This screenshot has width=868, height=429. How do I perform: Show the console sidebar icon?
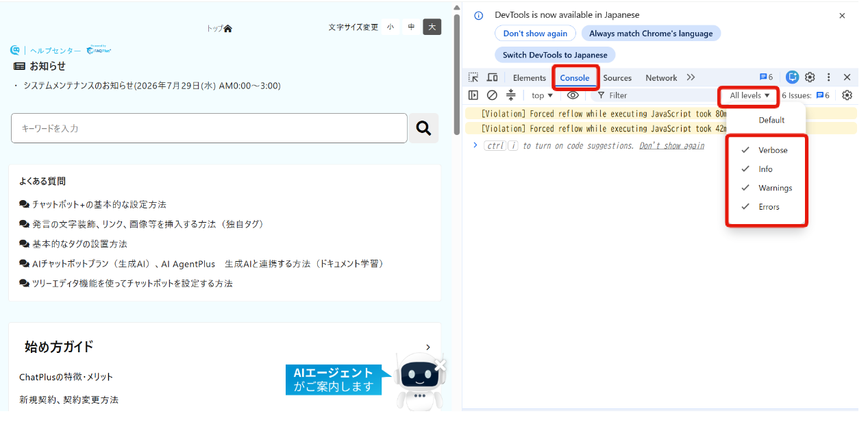coord(473,95)
